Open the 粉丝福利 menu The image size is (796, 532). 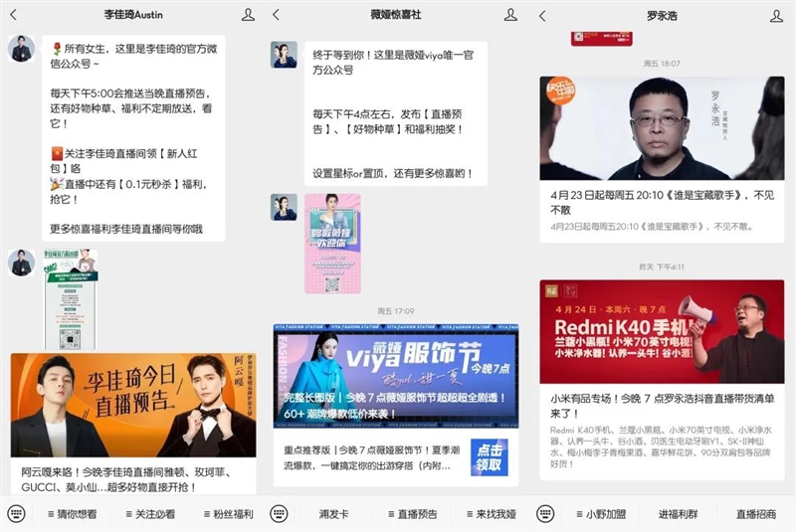[x=229, y=514]
